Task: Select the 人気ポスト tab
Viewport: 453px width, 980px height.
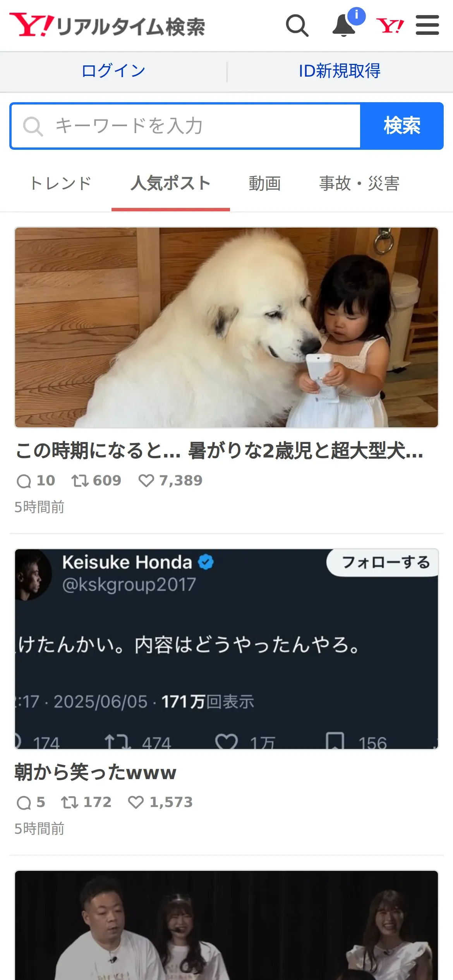Action: coord(171,183)
